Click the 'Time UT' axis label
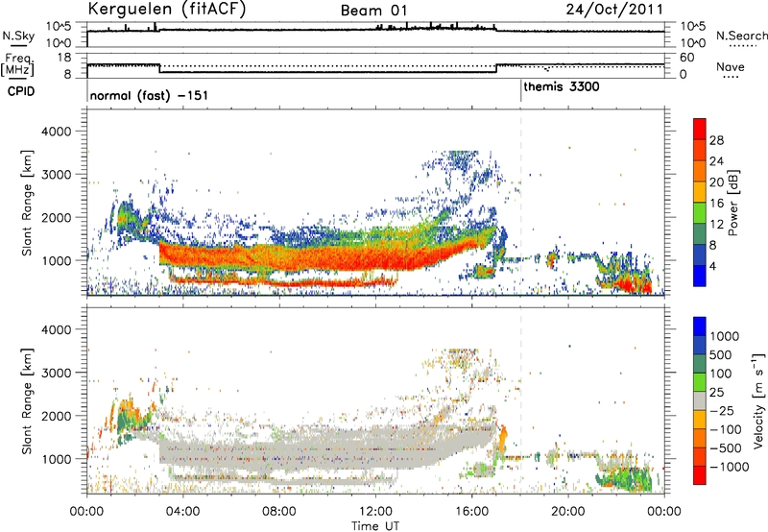 coord(375,526)
